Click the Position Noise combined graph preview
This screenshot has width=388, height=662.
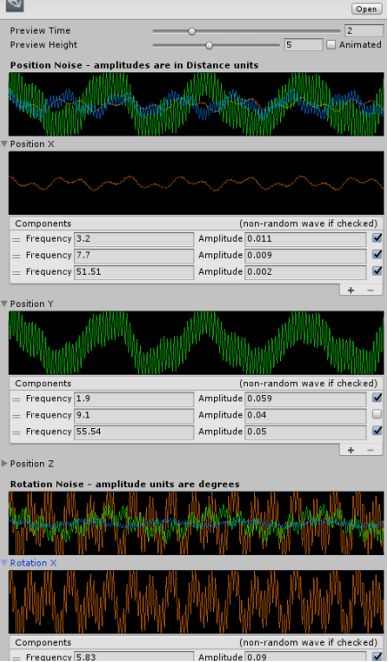(196, 104)
